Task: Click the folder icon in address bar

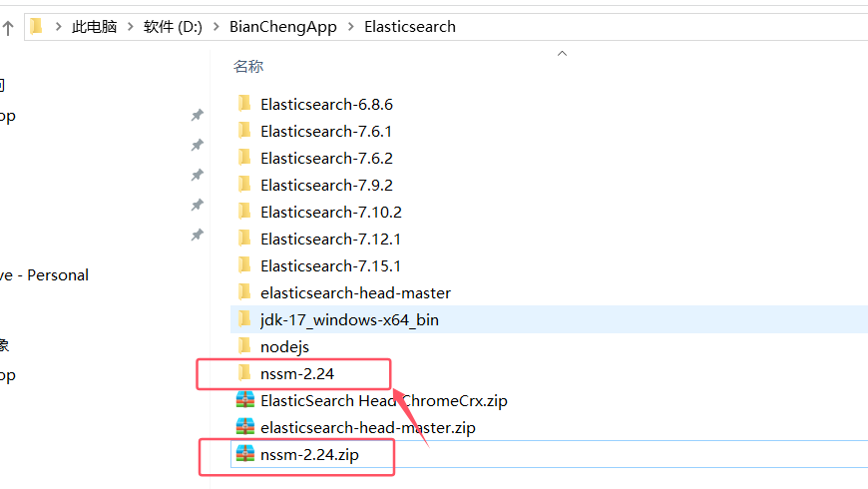Action: coord(36,26)
